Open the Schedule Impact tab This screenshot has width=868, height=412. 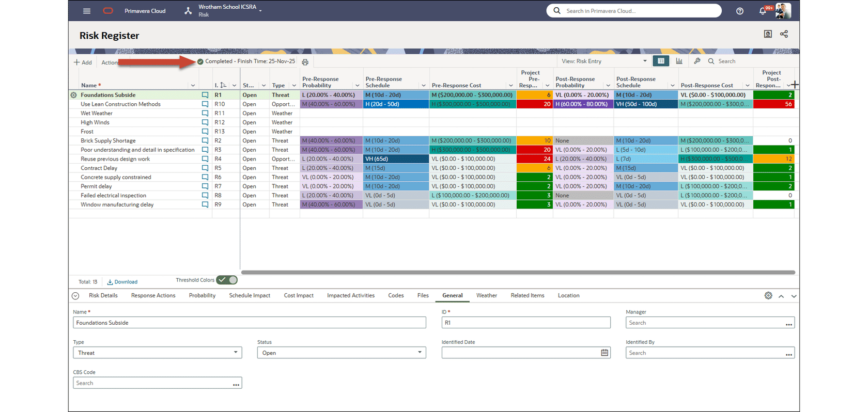coord(250,295)
